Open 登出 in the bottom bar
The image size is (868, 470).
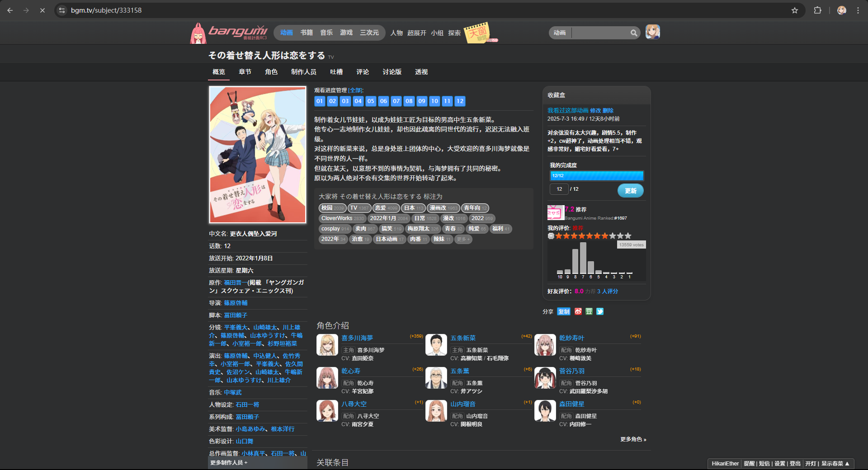(x=795, y=464)
